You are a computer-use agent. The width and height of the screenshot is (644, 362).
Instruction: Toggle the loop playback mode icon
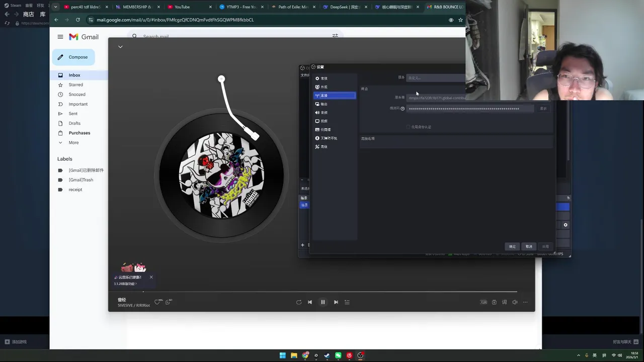299,302
